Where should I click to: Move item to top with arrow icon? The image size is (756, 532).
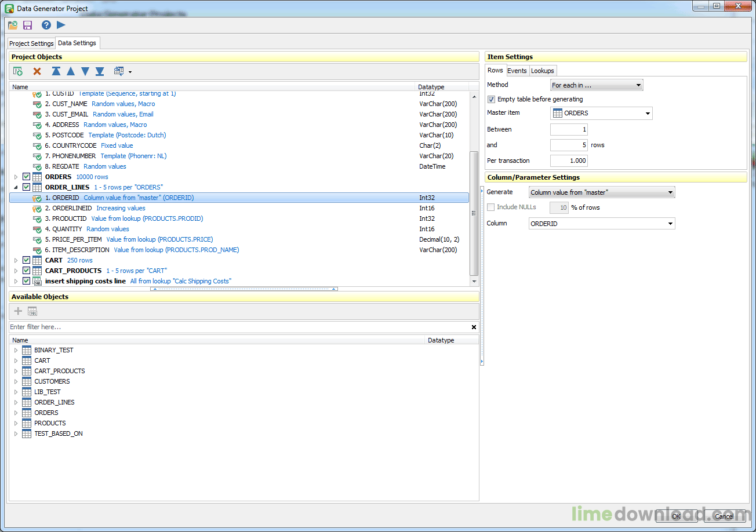56,71
